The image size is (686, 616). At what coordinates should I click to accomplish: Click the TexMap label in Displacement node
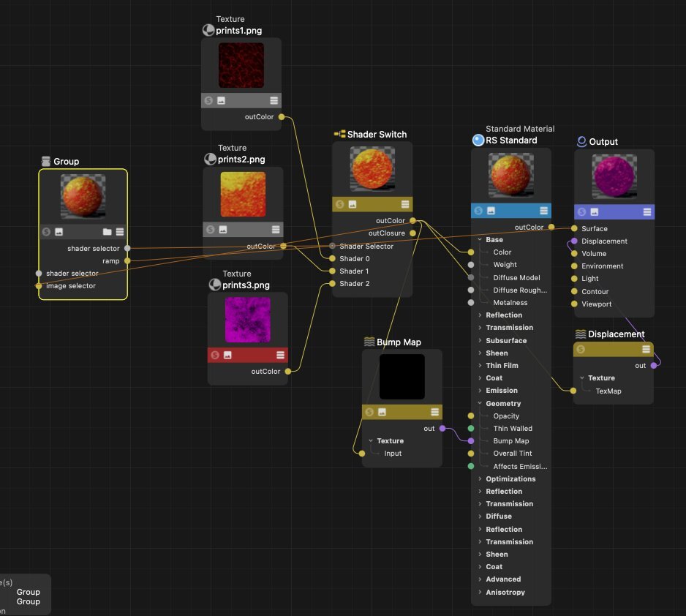(x=608, y=391)
